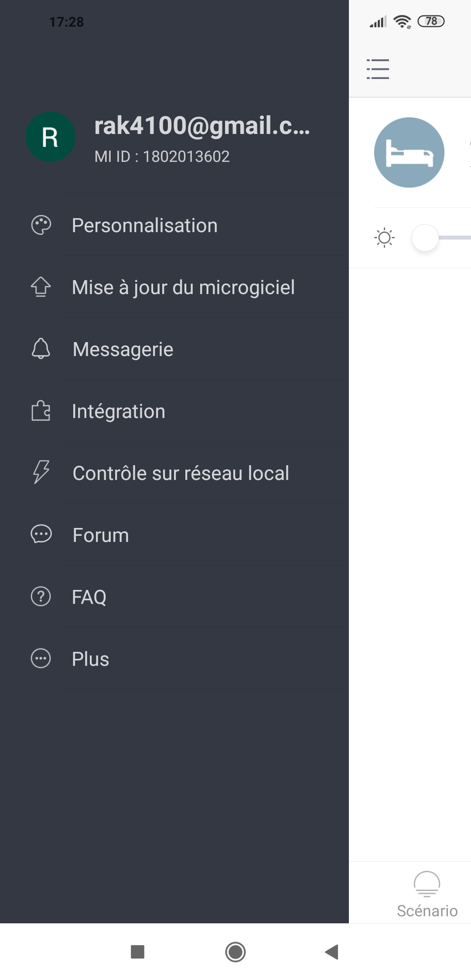Tap the green R profile avatar

coord(51,137)
